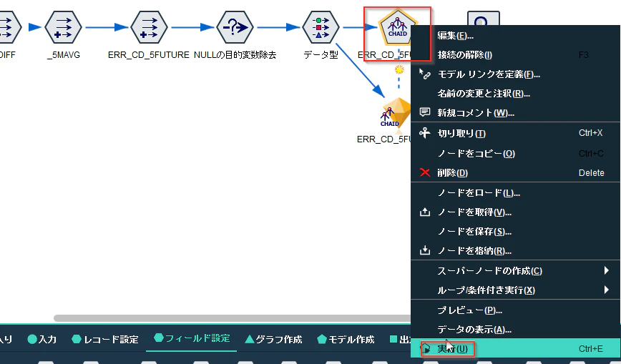The width and height of the screenshot is (621, 364).
Task: Choose ノードを格納(R)...
Action: point(516,251)
